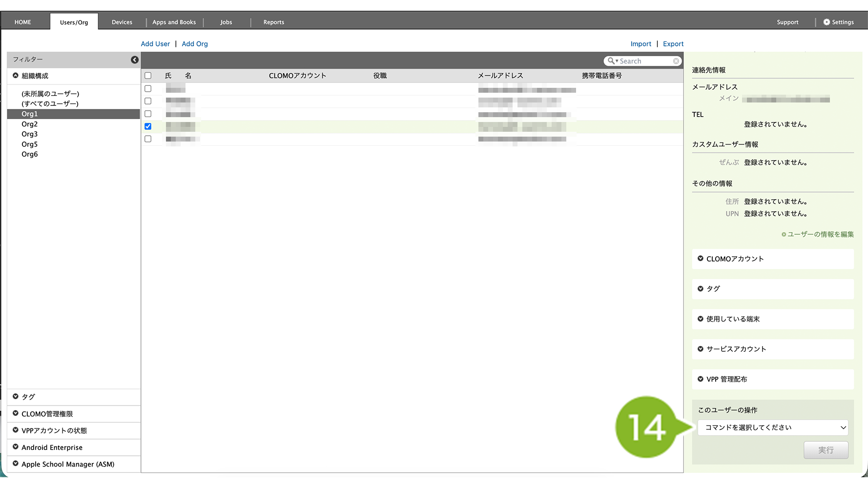Click the Add User link
Viewport: 868px width, 488px height.
[155, 44]
